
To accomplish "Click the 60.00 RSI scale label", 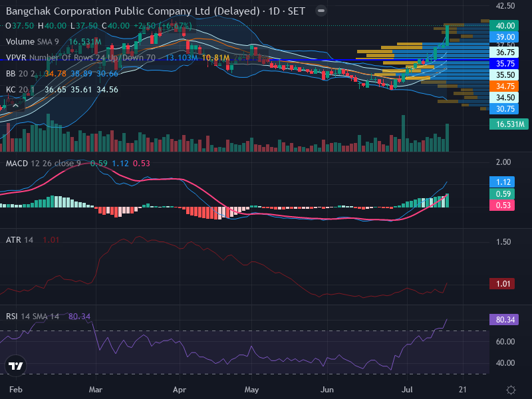I will coord(505,342).
